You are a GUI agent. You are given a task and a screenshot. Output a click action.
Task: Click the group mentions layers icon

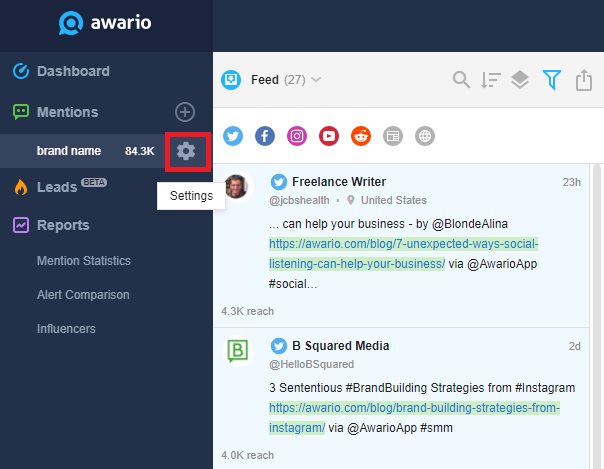point(520,80)
